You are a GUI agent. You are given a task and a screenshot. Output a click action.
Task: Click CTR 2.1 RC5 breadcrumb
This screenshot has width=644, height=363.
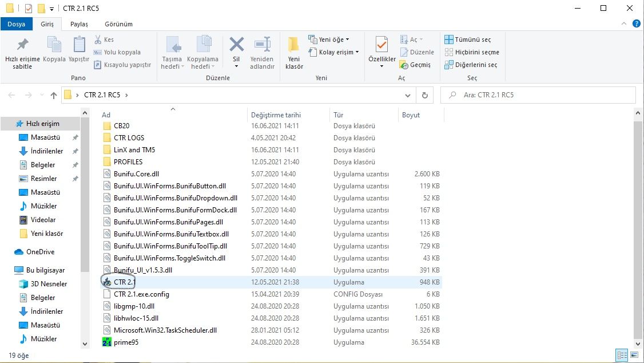(x=102, y=95)
